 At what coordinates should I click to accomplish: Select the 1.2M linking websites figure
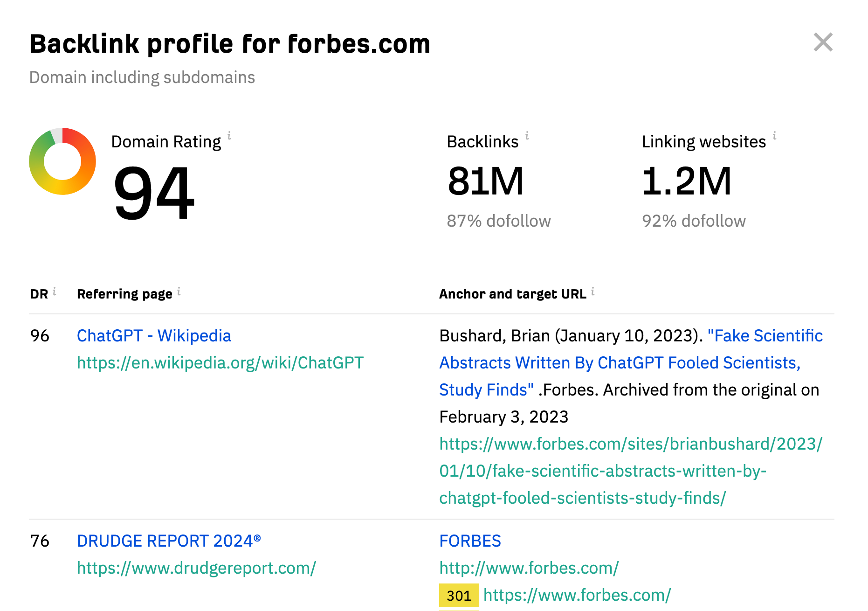tap(686, 181)
